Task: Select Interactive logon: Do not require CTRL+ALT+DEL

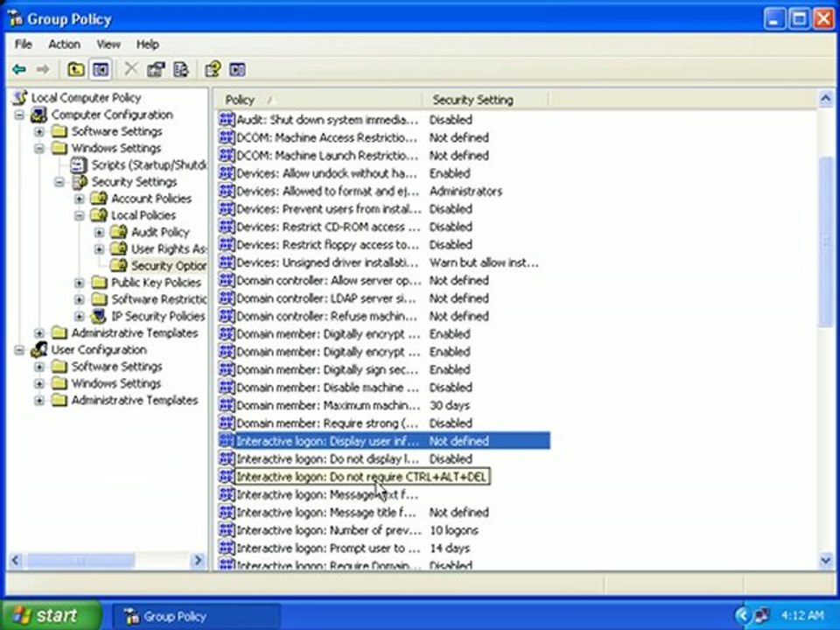Action: (361, 477)
